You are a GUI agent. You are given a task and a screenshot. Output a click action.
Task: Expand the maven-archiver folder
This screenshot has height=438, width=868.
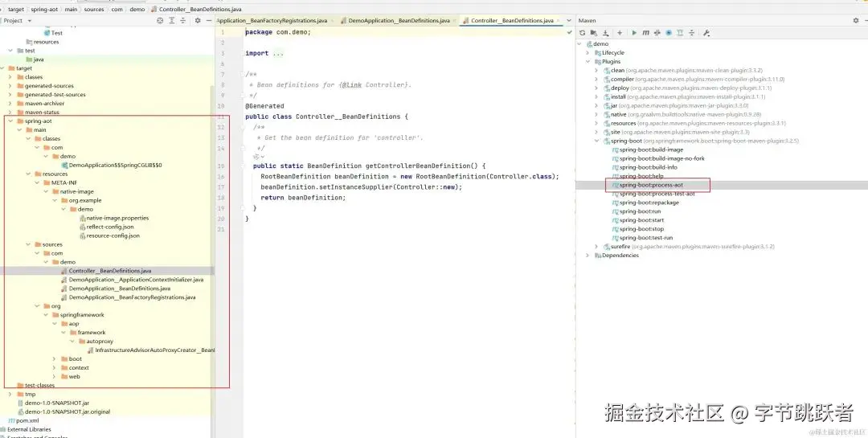(10, 104)
